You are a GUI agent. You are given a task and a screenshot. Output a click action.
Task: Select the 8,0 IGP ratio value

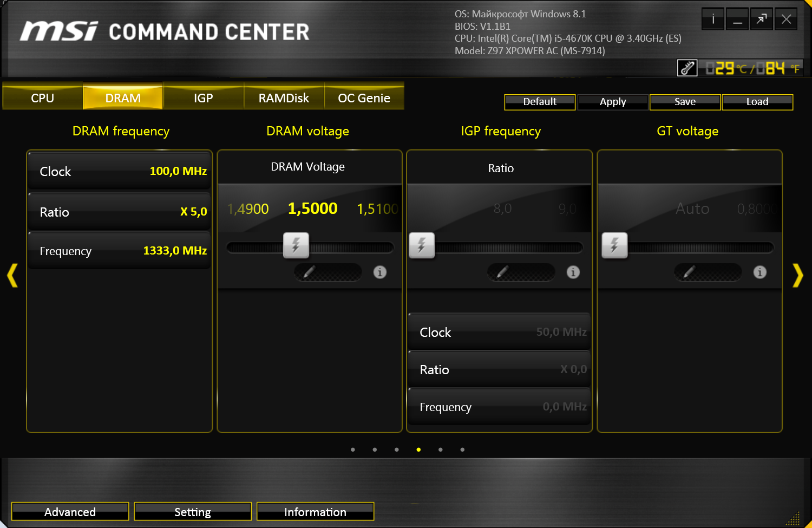[x=502, y=209]
